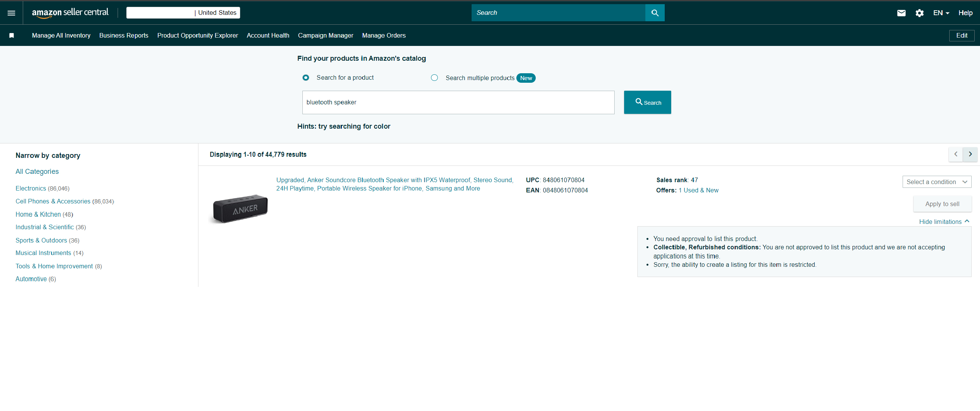Filter by Home & Kitchen category
Viewport: 980px width, 411px height.
pyautogui.click(x=38, y=214)
